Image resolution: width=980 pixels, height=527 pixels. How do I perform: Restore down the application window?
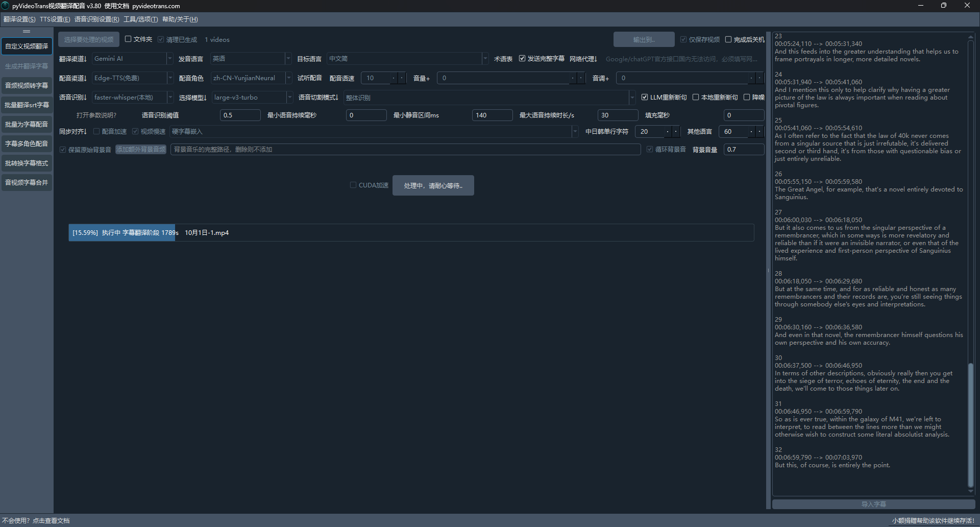pyautogui.click(x=943, y=6)
